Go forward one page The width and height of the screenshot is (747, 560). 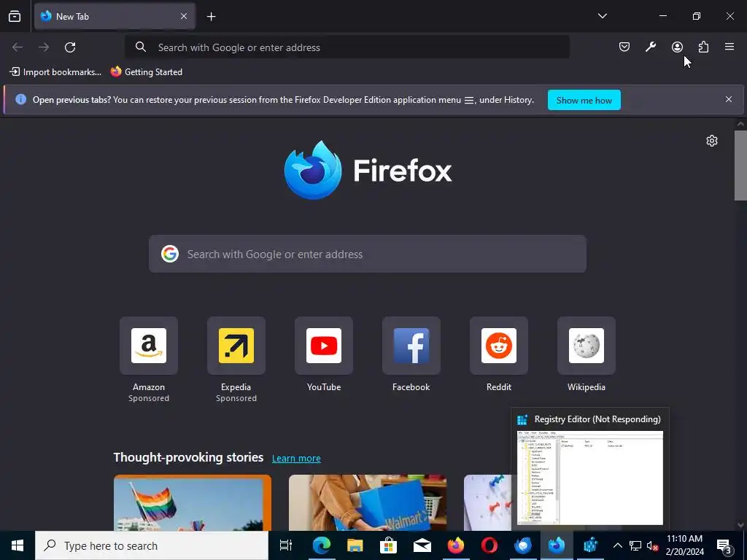(44, 47)
